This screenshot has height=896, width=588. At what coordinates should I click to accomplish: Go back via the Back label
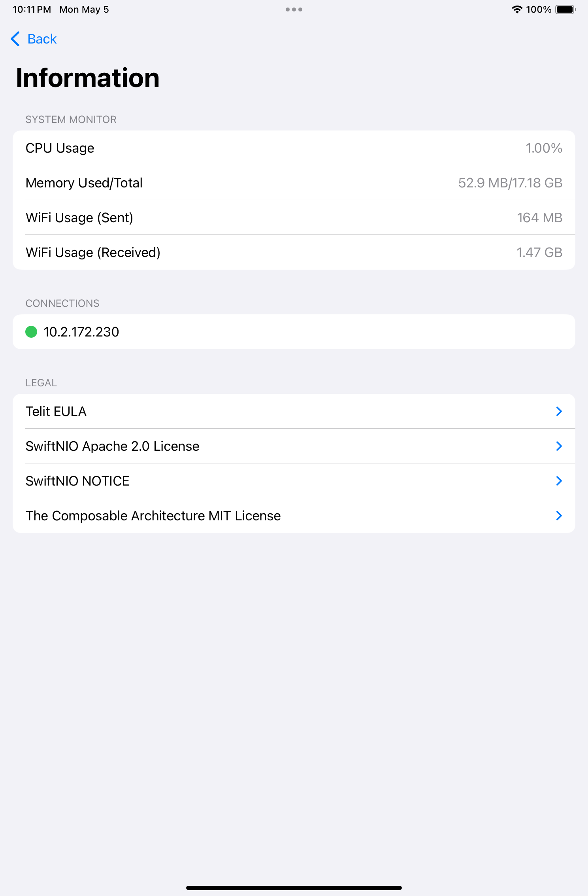coord(42,39)
